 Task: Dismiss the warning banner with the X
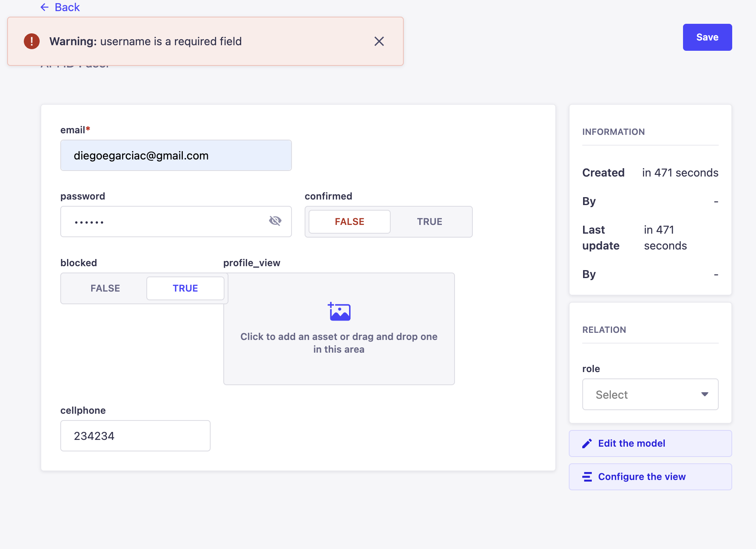tap(379, 41)
